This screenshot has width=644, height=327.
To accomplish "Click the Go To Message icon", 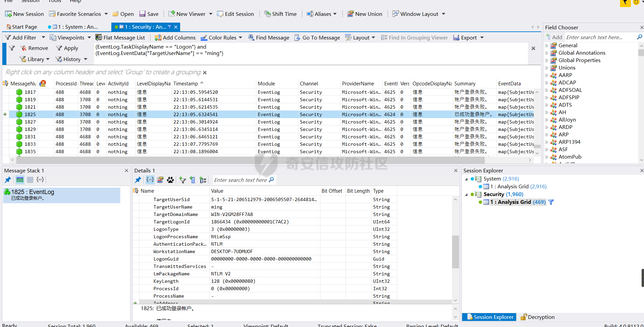I will coord(297,37).
